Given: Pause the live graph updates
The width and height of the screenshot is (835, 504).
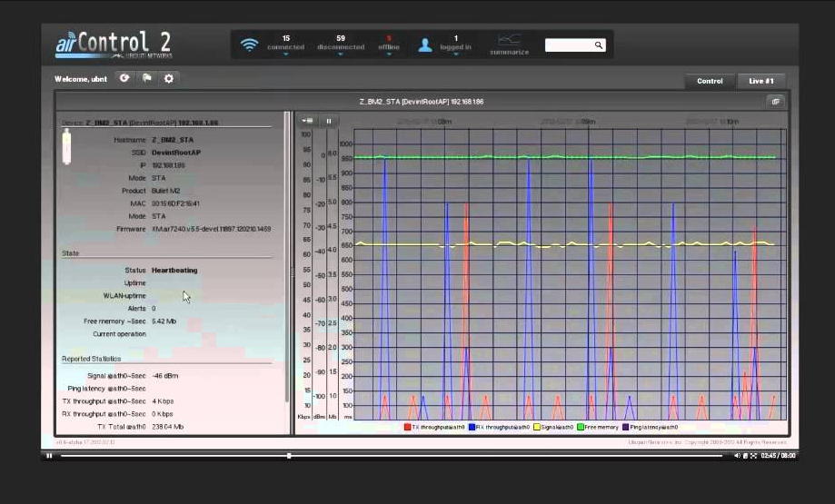Looking at the screenshot, I should pos(329,120).
